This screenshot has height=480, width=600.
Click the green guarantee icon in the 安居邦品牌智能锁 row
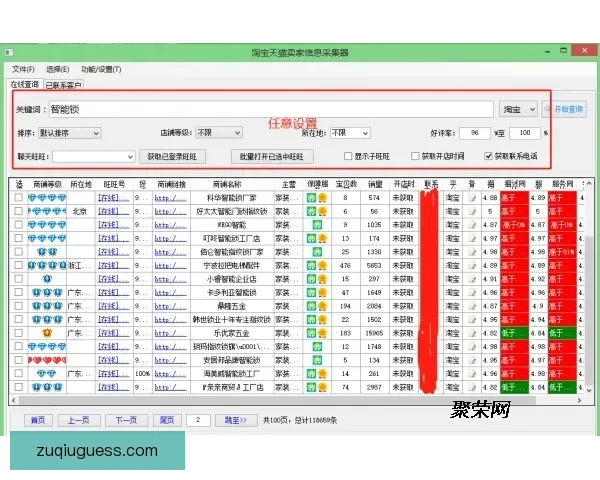coord(317,360)
